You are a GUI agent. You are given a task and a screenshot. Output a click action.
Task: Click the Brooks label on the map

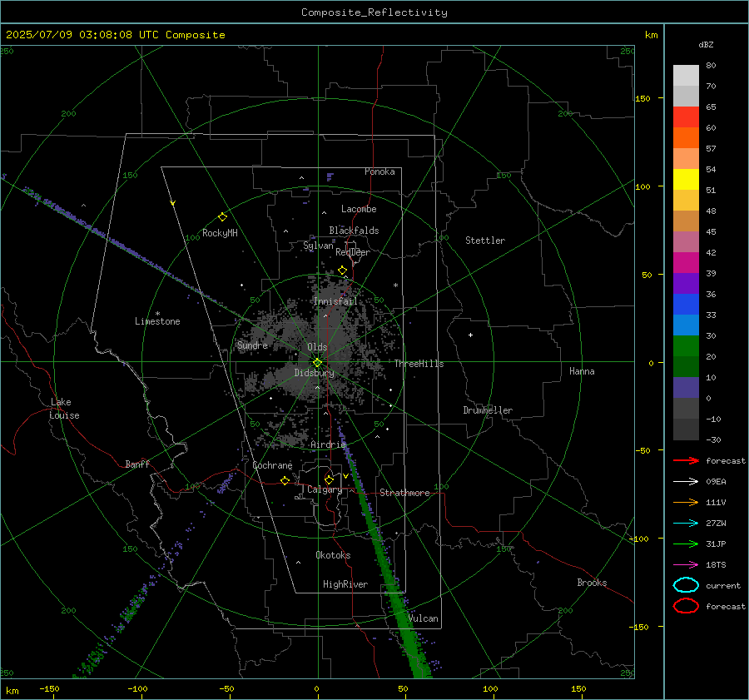(x=592, y=583)
